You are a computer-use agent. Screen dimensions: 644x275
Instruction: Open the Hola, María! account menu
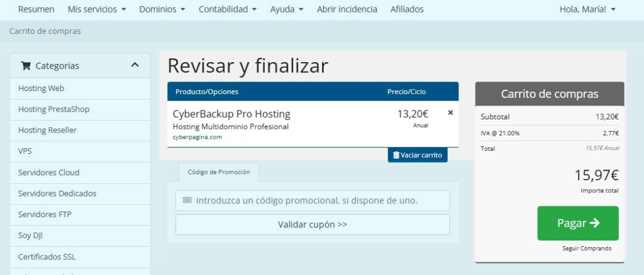(587, 9)
